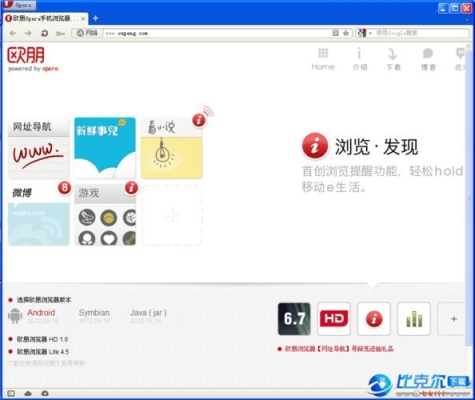Click the empty add-tile plus placeholder
This screenshot has width=475, height=400.
172,215
